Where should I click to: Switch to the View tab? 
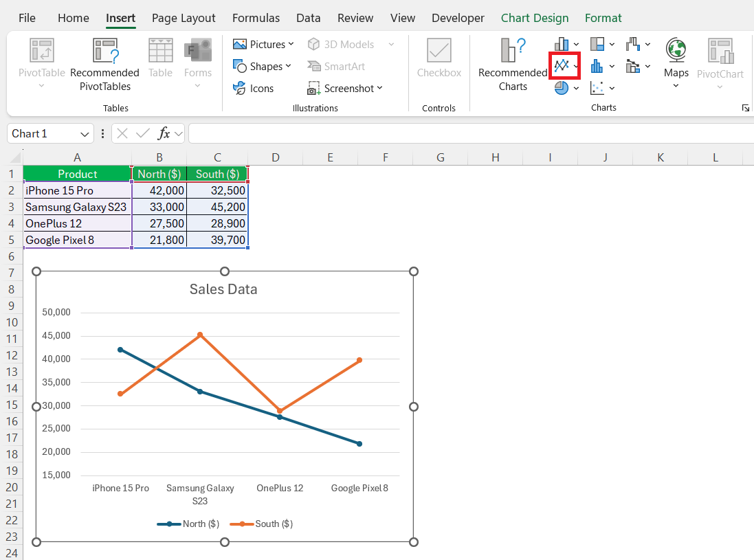click(x=403, y=19)
